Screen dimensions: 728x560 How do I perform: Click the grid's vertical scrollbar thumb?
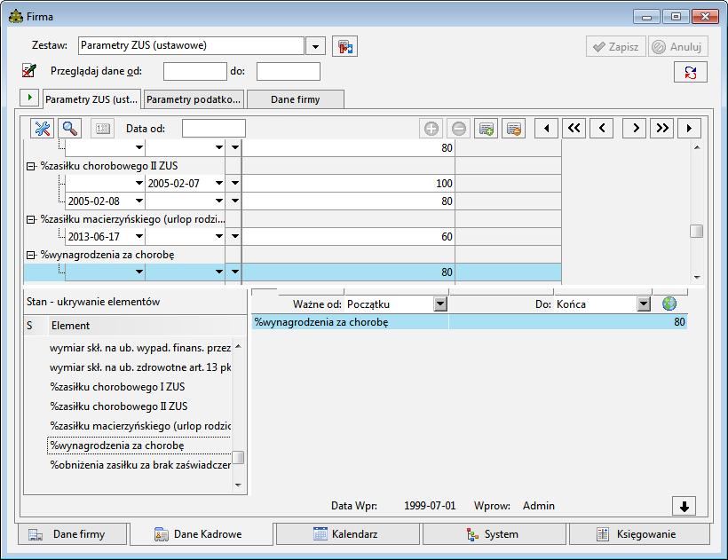[696, 231]
